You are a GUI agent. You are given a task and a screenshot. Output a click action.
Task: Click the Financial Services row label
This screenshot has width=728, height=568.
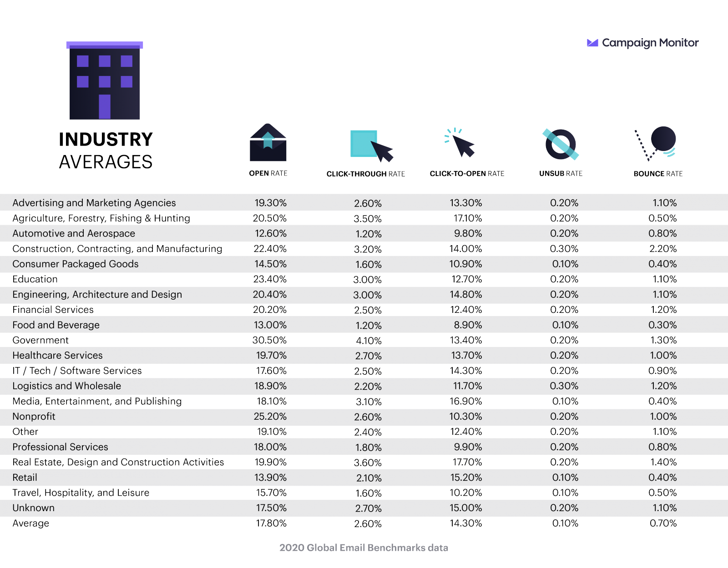pos(53,310)
